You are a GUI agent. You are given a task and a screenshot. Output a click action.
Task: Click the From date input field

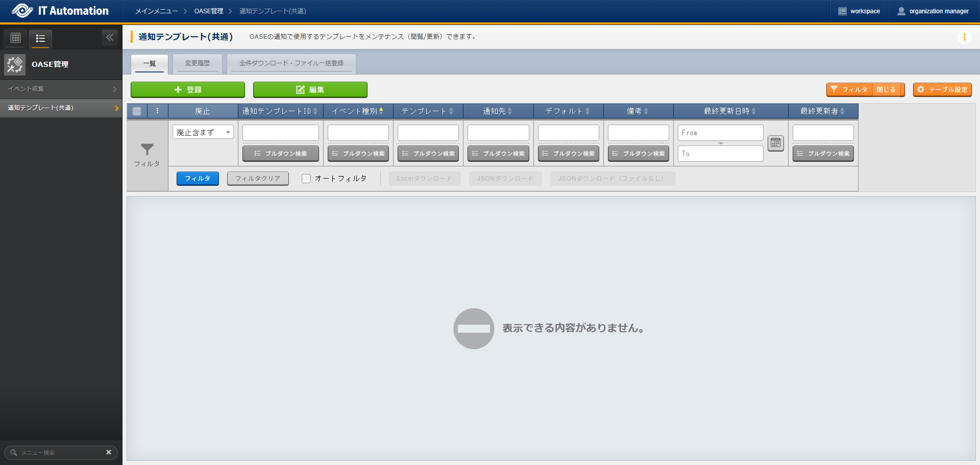[x=720, y=133]
